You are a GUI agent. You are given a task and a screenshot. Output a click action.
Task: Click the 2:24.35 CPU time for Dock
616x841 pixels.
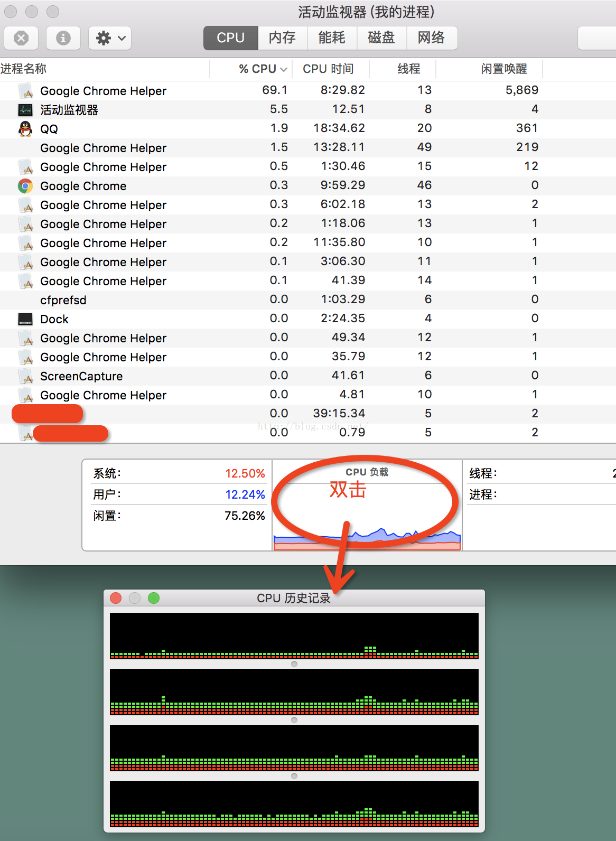(x=343, y=319)
